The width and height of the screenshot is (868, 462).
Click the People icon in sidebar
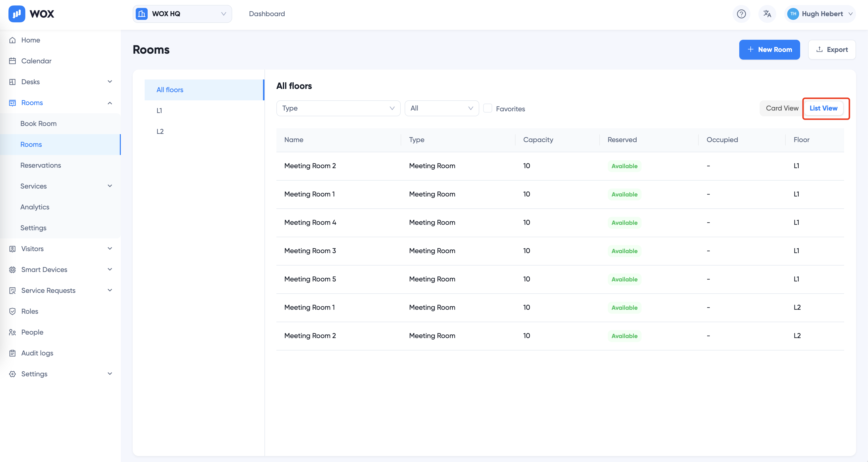[x=12, y=332]
